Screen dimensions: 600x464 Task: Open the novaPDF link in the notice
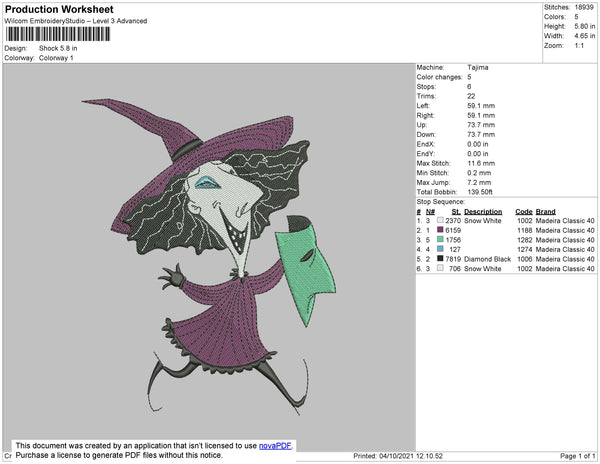click(275, 446)
